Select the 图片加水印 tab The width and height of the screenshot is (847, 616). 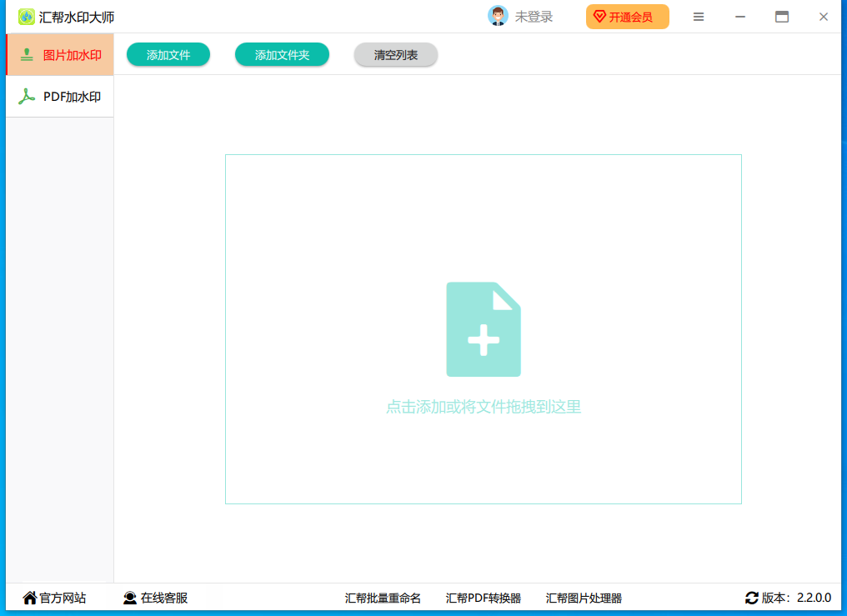pos(59,55)
